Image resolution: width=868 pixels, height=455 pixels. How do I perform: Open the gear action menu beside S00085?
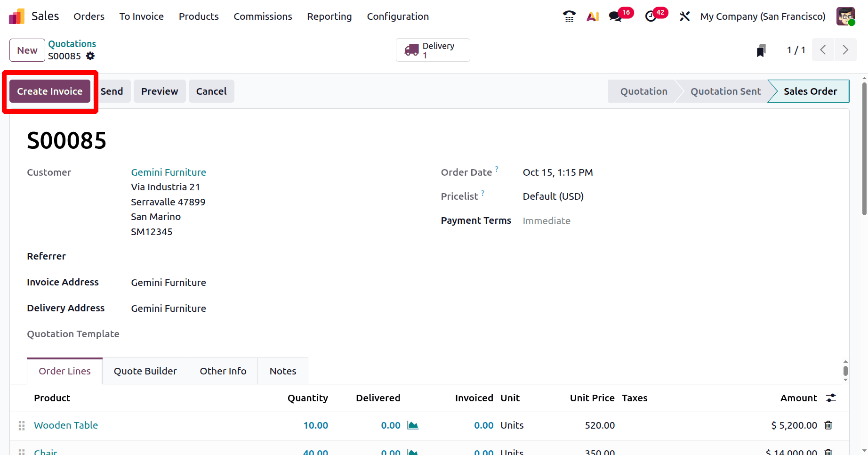click(90, 56)
